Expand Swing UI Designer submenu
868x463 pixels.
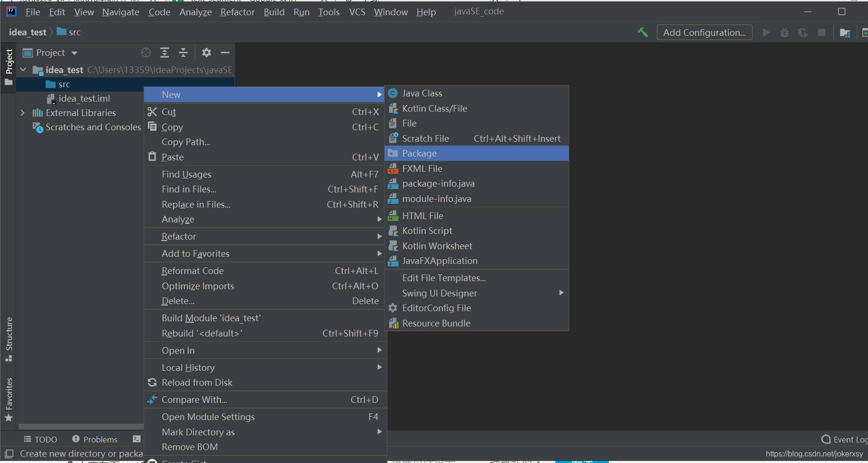coord(477,293)
